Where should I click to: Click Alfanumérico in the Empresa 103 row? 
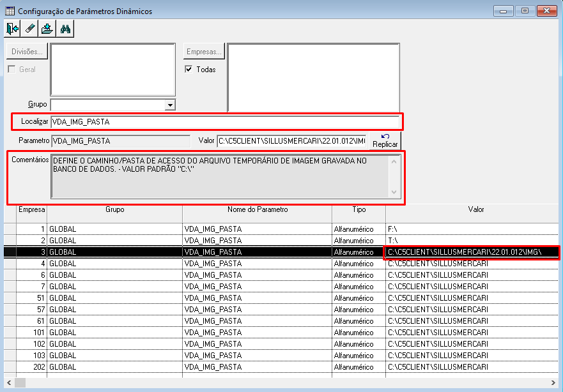click(359, 356)
